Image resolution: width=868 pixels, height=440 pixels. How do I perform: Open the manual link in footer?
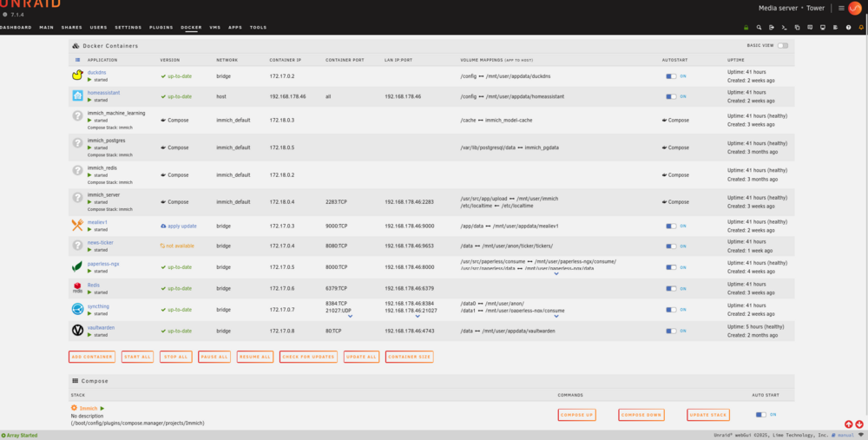[844, 436]
